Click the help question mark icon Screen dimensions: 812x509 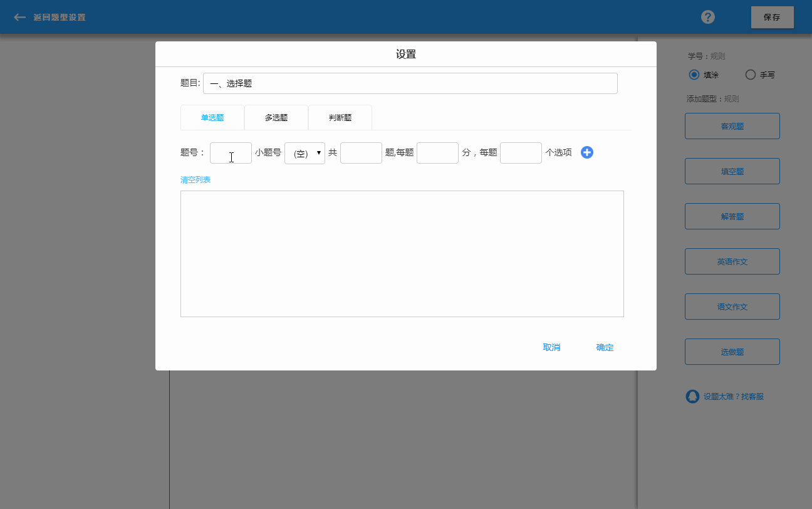[708, 17]
